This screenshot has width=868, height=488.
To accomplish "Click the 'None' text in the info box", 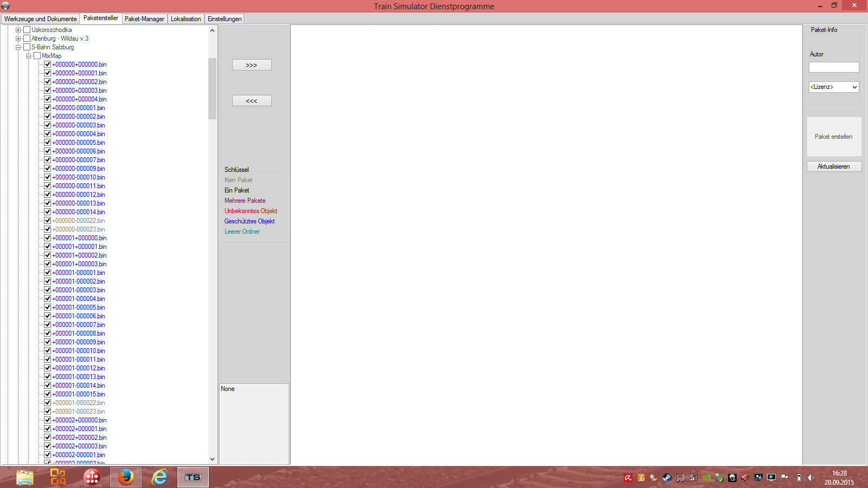I will point(228,389).
